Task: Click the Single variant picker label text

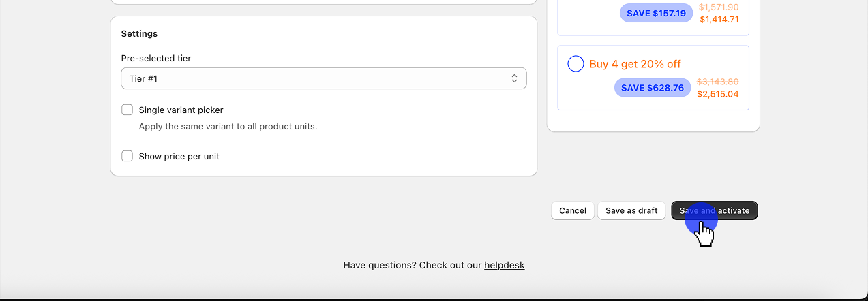Action: pyautogui.click(x=181, y=110)
